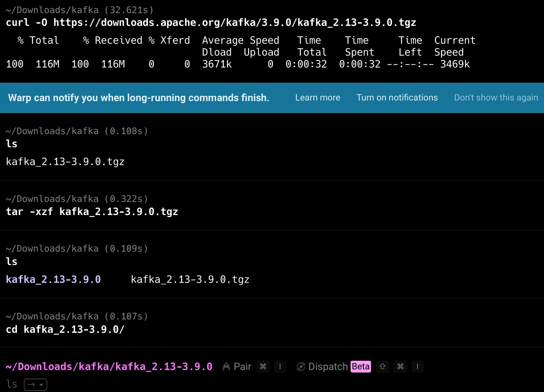544x392 pixels.
Task: Select the first ls command block
Action: (x=12, y=144)
